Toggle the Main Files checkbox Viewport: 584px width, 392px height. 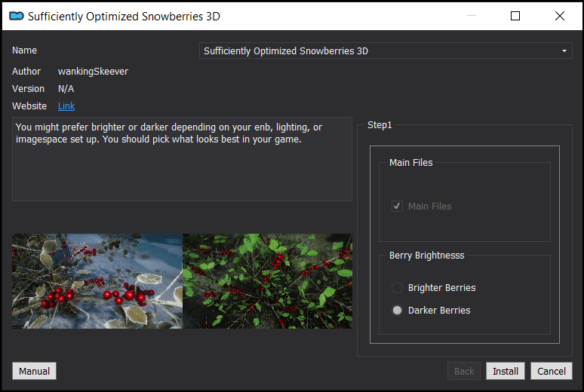click(397, 206)
